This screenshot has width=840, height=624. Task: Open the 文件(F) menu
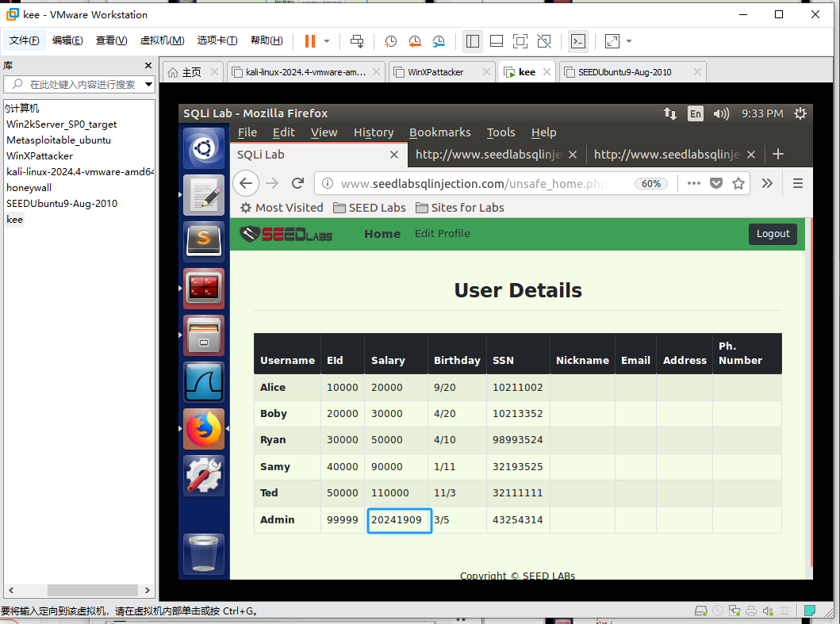tap(24, 40)
